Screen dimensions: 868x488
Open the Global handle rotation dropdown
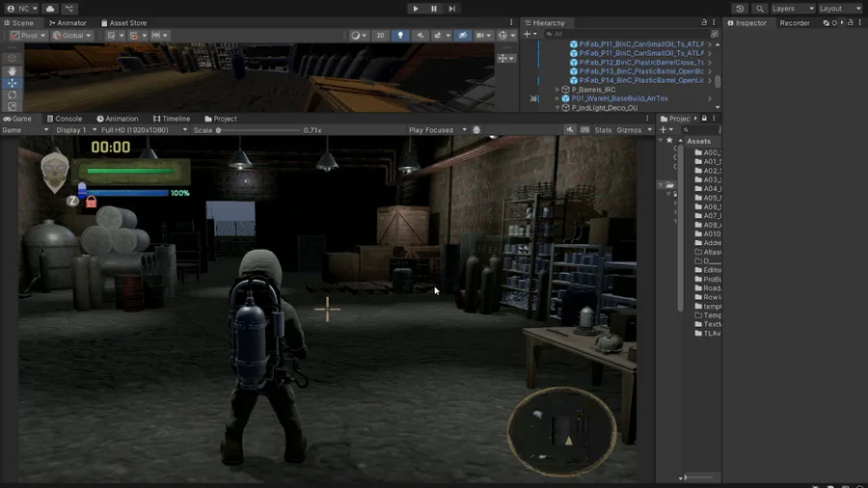pos(71,36)
